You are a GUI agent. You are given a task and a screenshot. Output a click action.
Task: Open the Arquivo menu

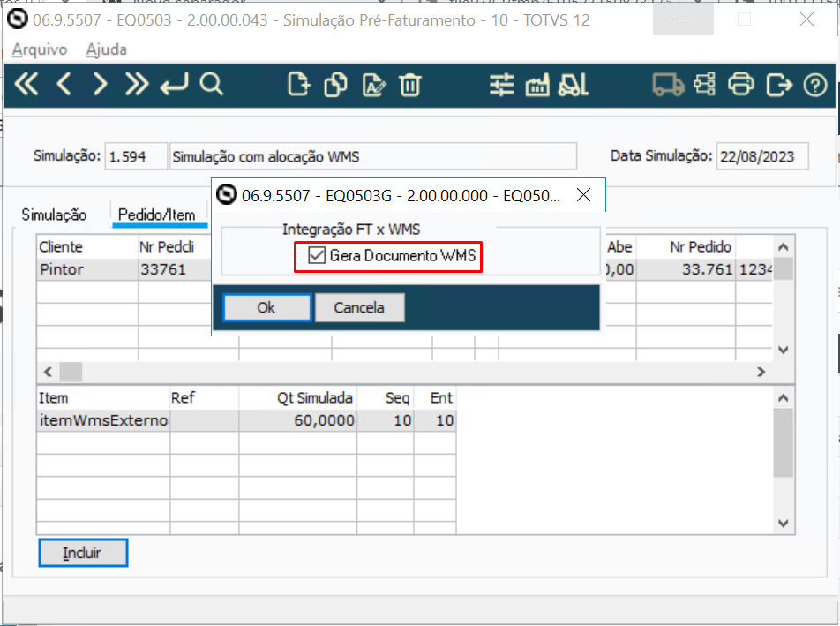point(40,49)
